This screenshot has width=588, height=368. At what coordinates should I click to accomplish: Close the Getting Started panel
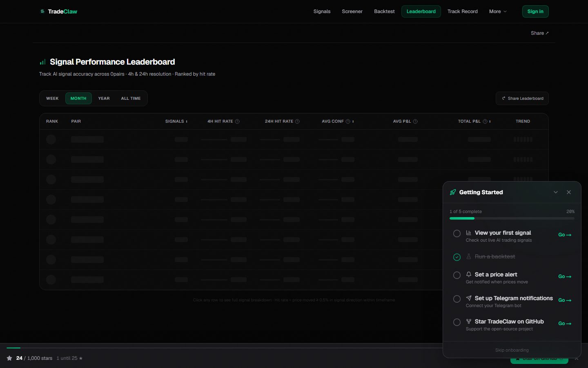[569, 192]
